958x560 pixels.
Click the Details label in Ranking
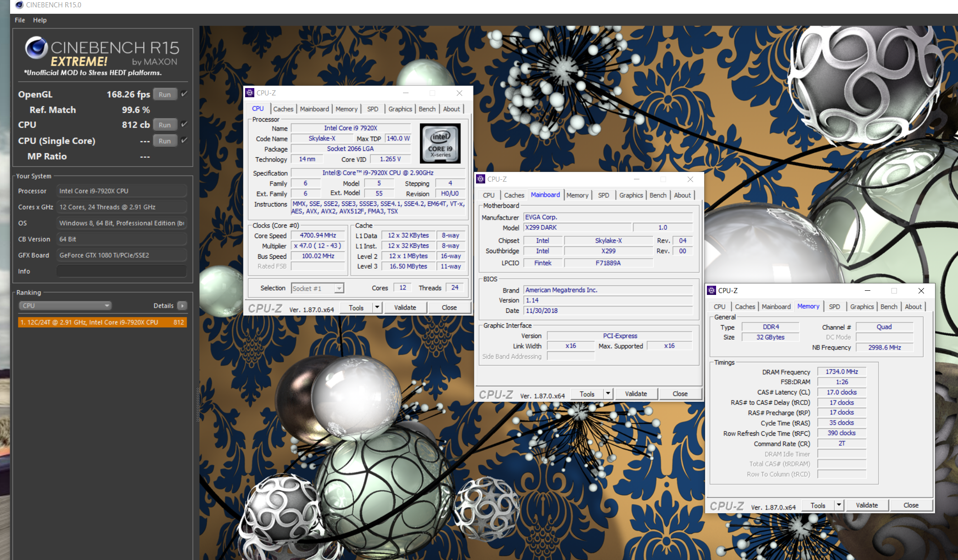tap(163, 306)
